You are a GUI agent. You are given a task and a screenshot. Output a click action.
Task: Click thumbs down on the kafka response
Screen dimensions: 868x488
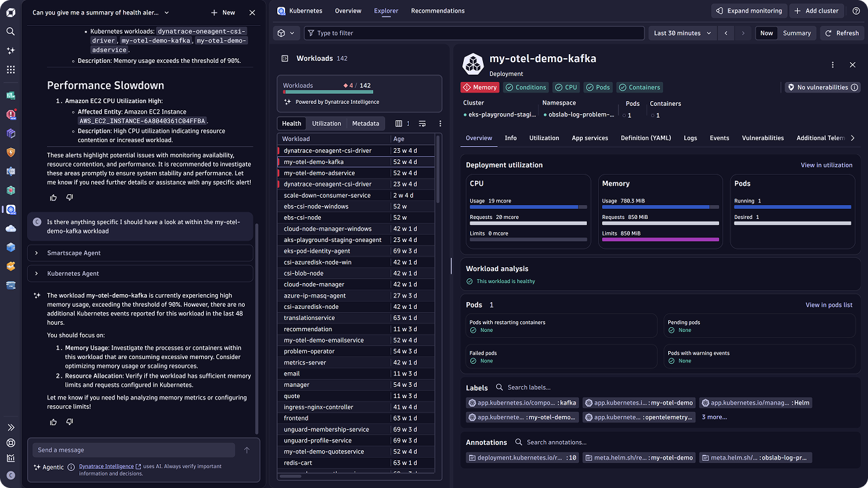(x=69, y=422)
